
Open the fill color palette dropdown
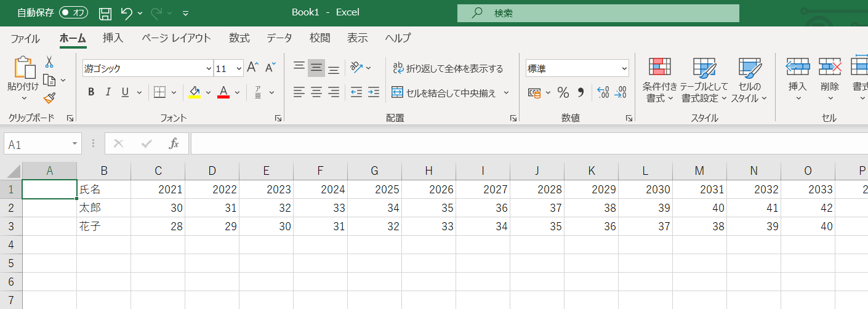[x=208, y=93]
